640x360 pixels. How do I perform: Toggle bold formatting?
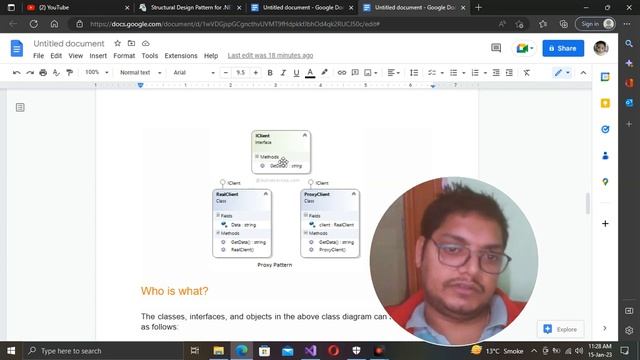click(x=270, y=73)
